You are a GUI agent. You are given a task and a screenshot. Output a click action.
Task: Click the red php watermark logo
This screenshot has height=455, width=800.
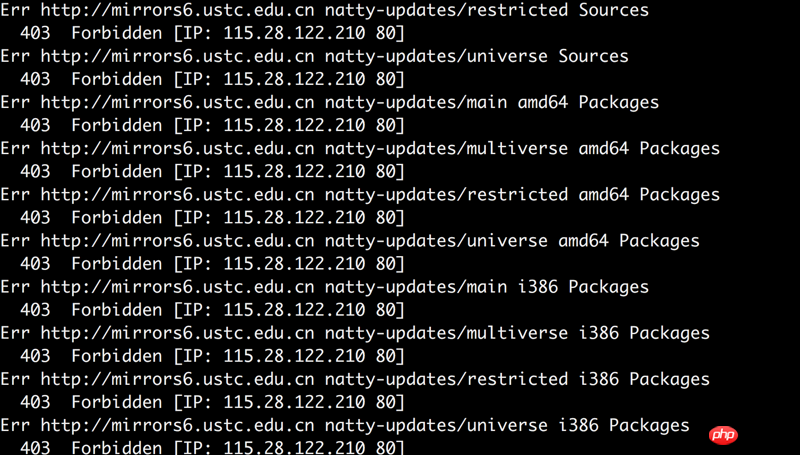[x=723, y=435]
